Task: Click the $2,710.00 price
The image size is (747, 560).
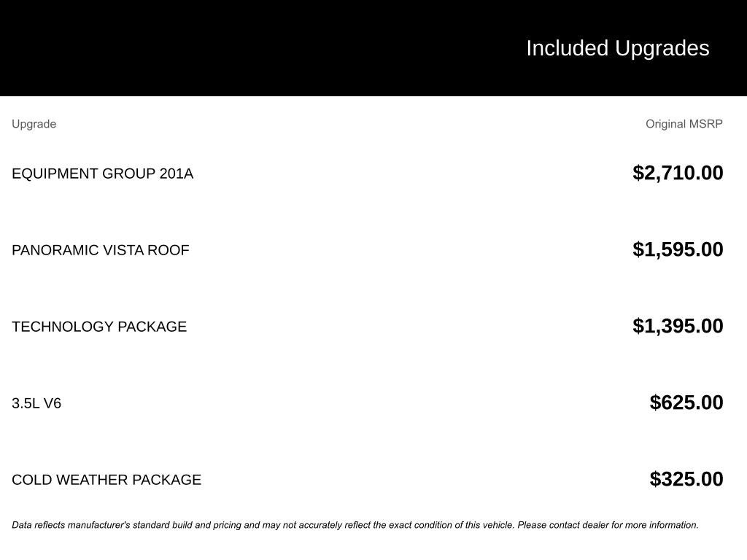Action: tap(678, 173)
